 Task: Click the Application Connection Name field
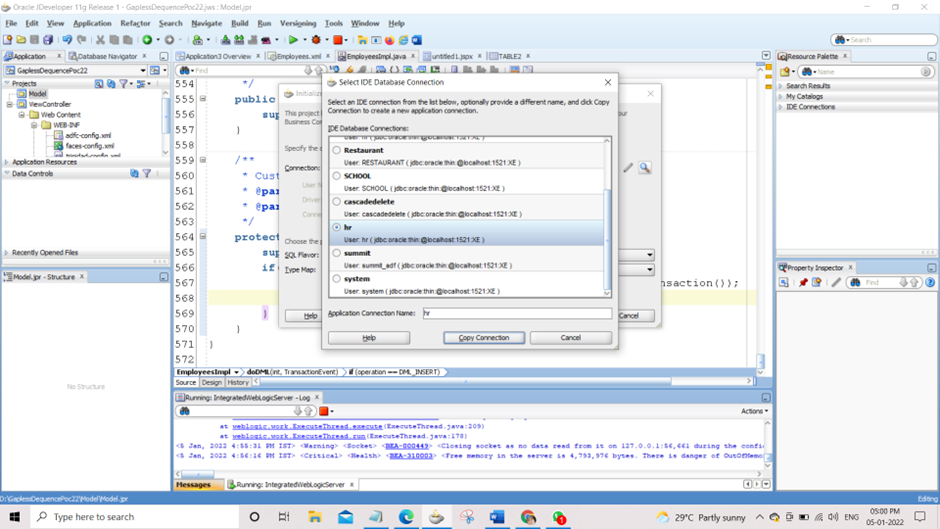[x=517, y=313]
